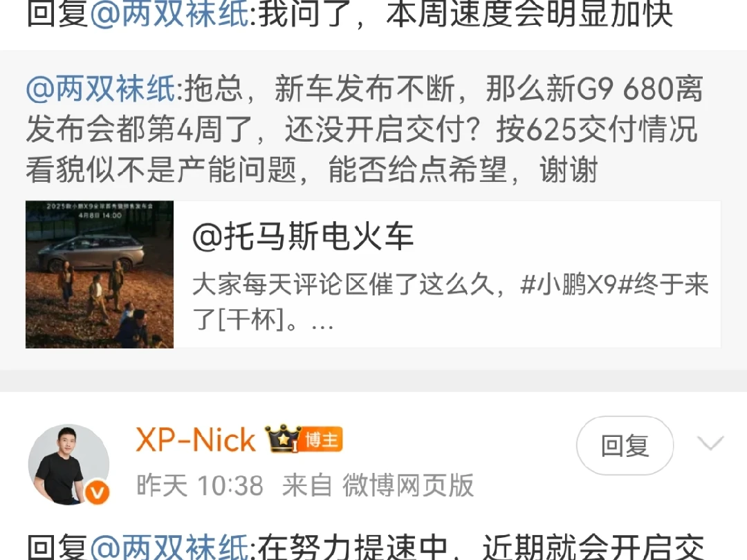Open the @托马斯电火车 quoted post title
Screen dimensions: 747x560
pyautogui.click(x=303, y=236)
